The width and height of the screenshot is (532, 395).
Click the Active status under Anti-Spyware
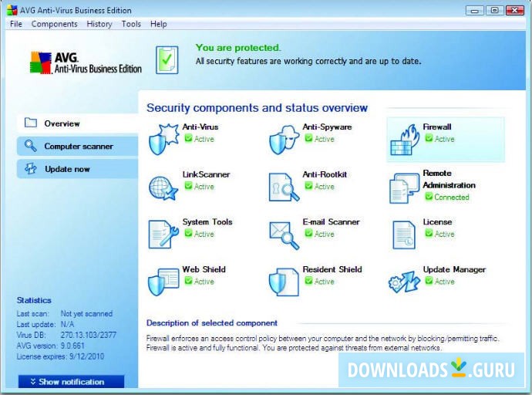coord(324,139)
